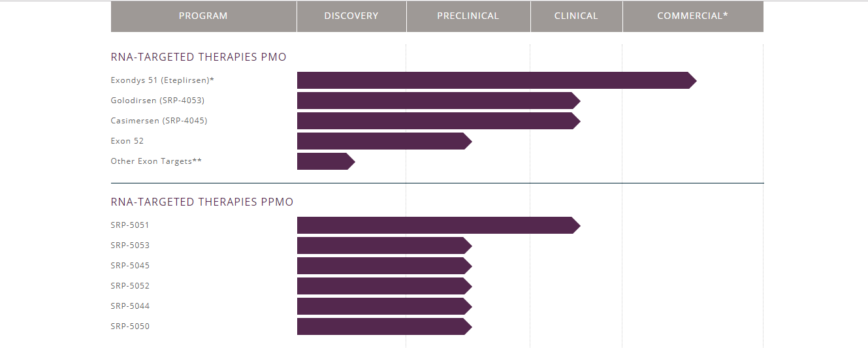The height and width of the screenshot is (348, 868).
Task: Click the DISCOVERY column header
Action: 351,16
